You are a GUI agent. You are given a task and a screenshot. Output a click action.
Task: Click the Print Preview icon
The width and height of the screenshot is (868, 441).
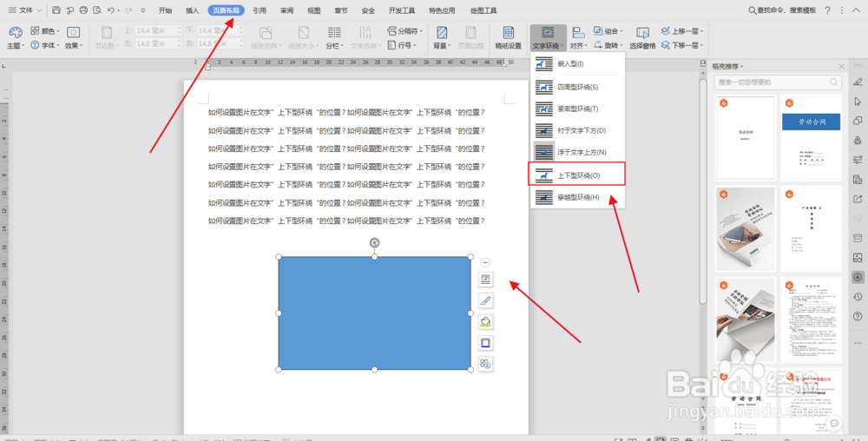click(x=97, y=10)
